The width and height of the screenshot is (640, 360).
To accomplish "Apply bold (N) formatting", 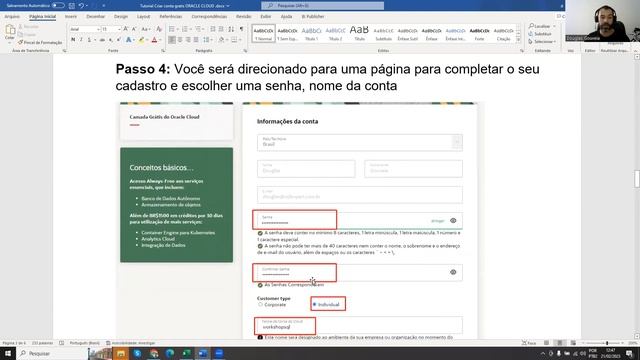I will pos(73,40).
